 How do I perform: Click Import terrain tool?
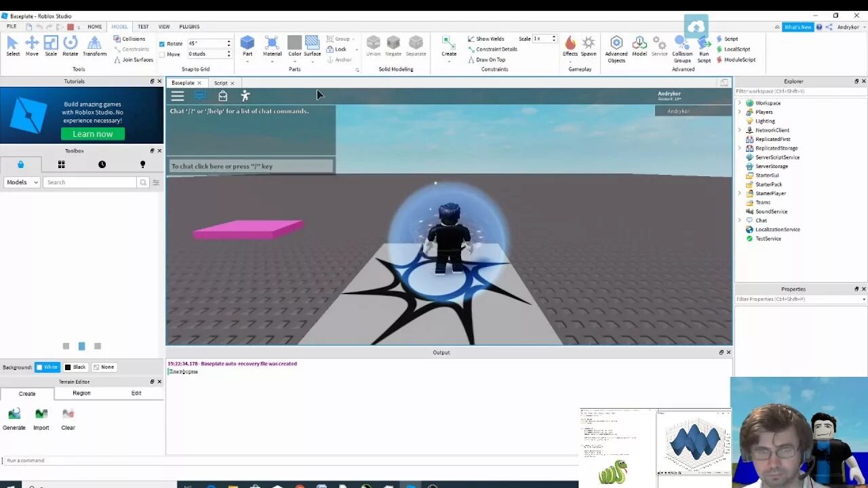(x=41, y=419)
